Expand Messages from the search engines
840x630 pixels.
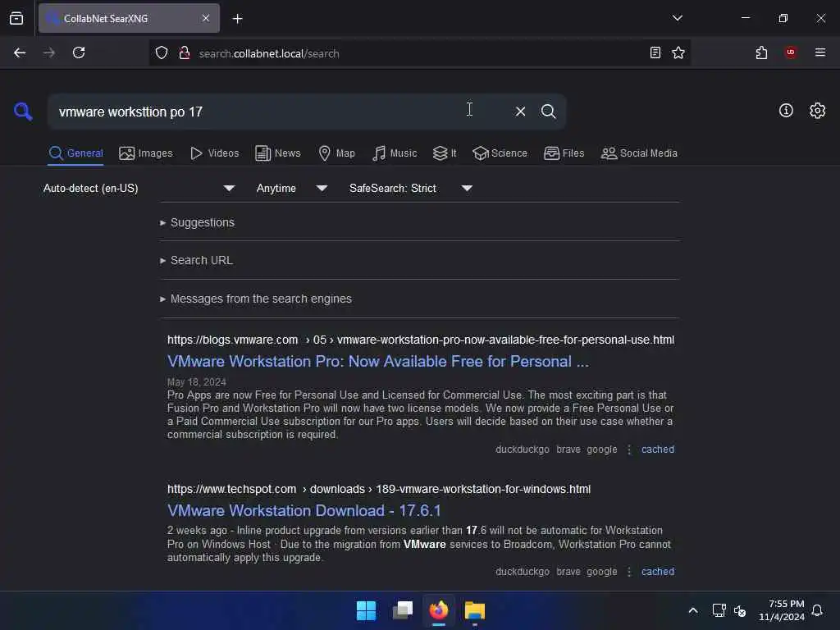tap(256, 299)
